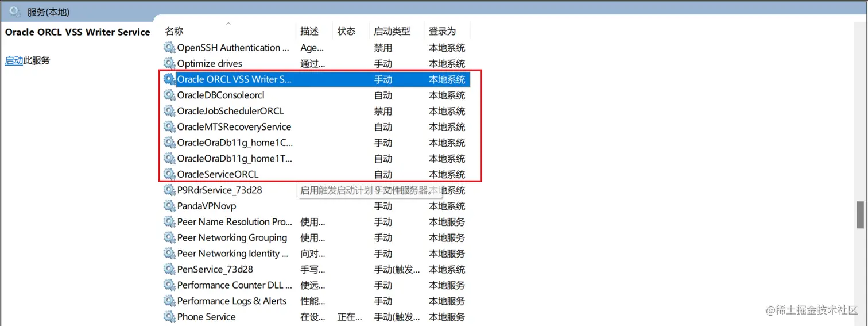Click the gear icon beside Performance Logs & Alerts
868x326 pixels.
pyautogui.click(x=169, y=301)
